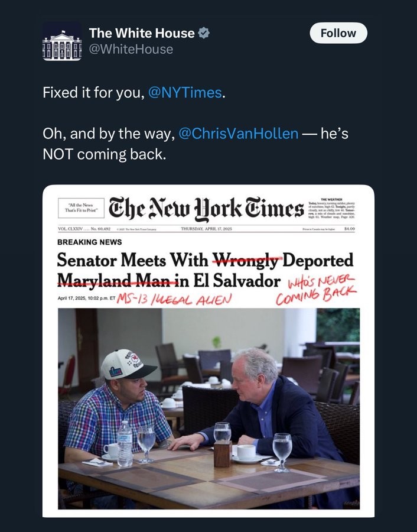This screenshot has width=417, height=532.
Task: Click the red MS-13 ILLEGAL ALIEN handwriting
Action: (x=174, y=299)
